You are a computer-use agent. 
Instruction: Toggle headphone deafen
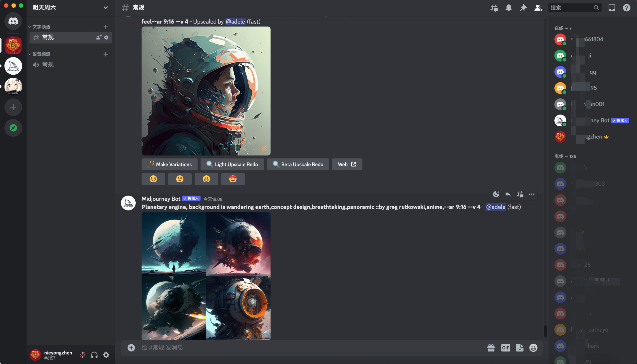94,355
